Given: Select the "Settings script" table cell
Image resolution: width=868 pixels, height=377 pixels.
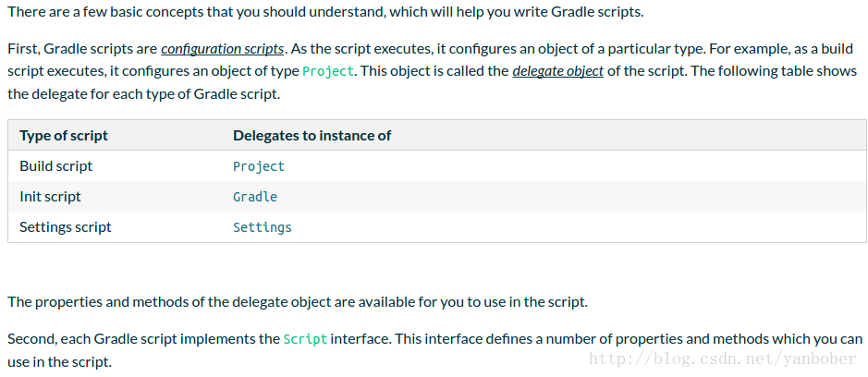Looking at the screenshot, I should coord(66,227).
